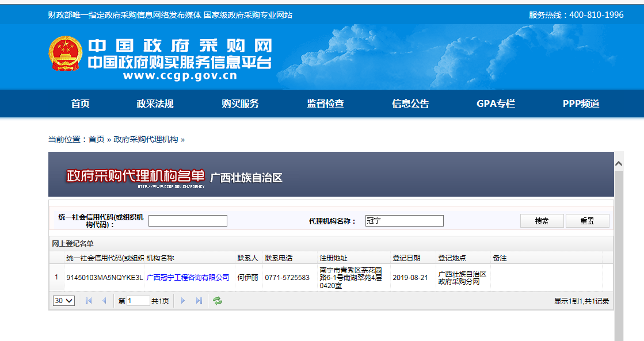
Task: Click scrollbar up arrow
Action: 619,164
